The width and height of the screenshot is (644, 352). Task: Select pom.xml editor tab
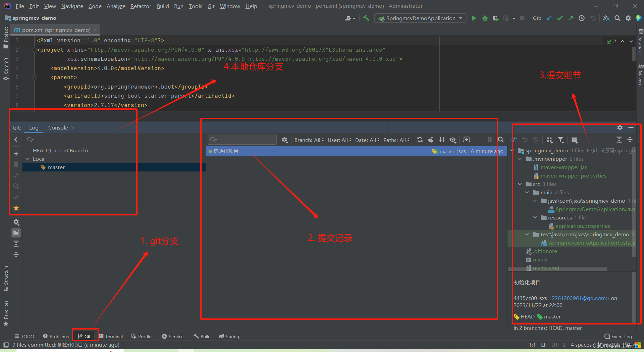(56, 30)
